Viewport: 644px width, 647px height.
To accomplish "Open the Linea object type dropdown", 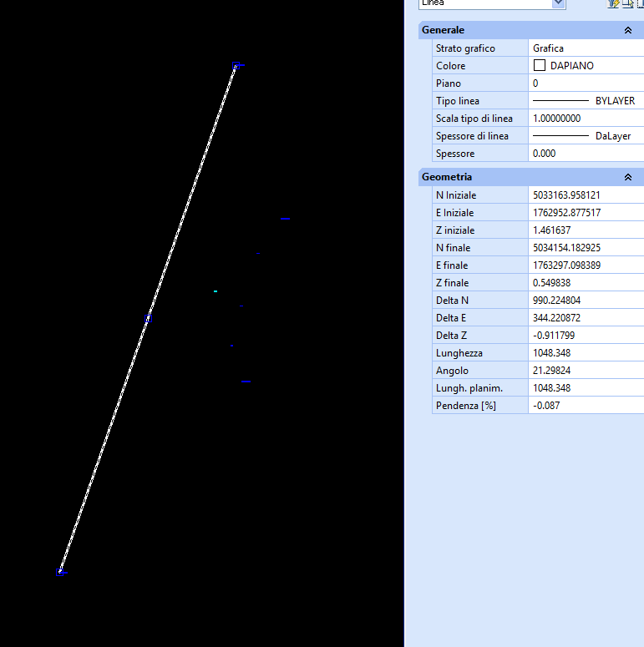I will pos(558,3).
